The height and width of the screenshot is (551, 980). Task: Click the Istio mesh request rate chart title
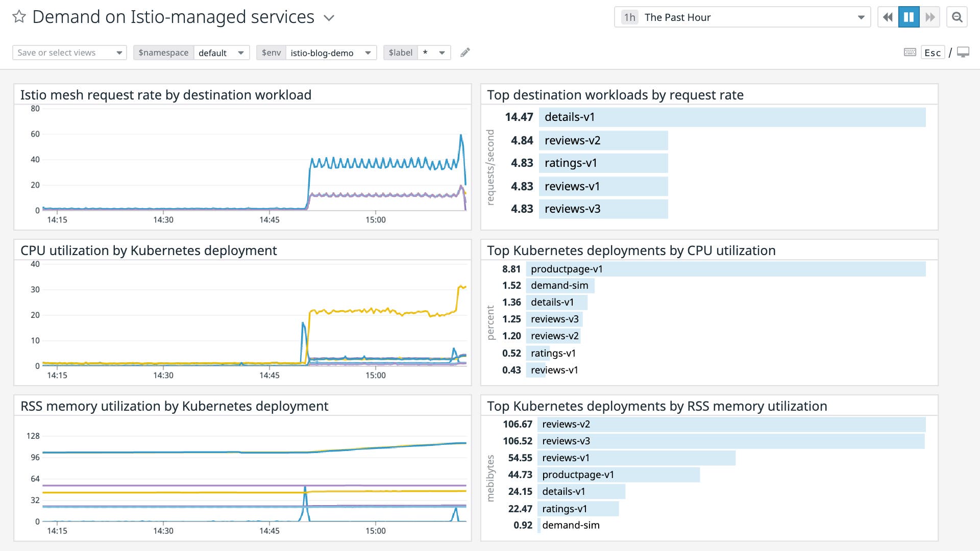165,94
